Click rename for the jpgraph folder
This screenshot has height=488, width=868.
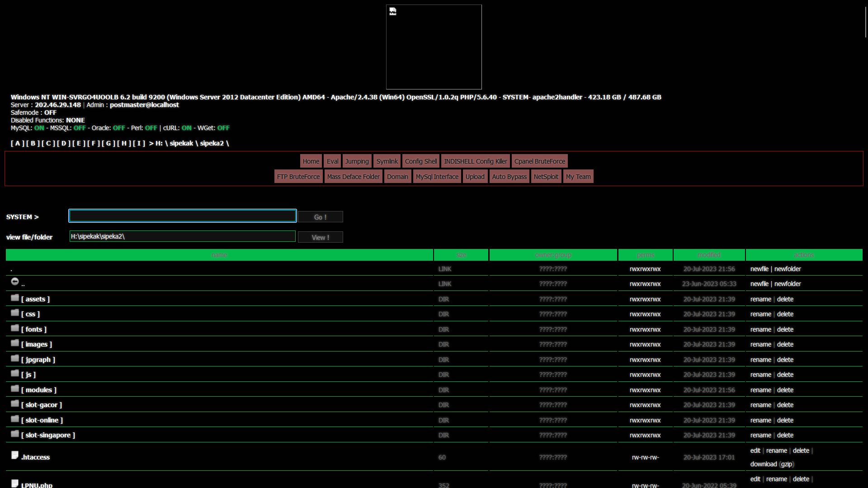coord(761,360)
